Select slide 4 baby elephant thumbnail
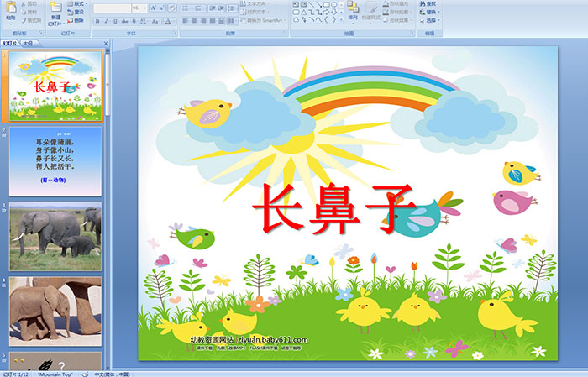The height and width of the screenshot is (377, 588). [55, 311]
